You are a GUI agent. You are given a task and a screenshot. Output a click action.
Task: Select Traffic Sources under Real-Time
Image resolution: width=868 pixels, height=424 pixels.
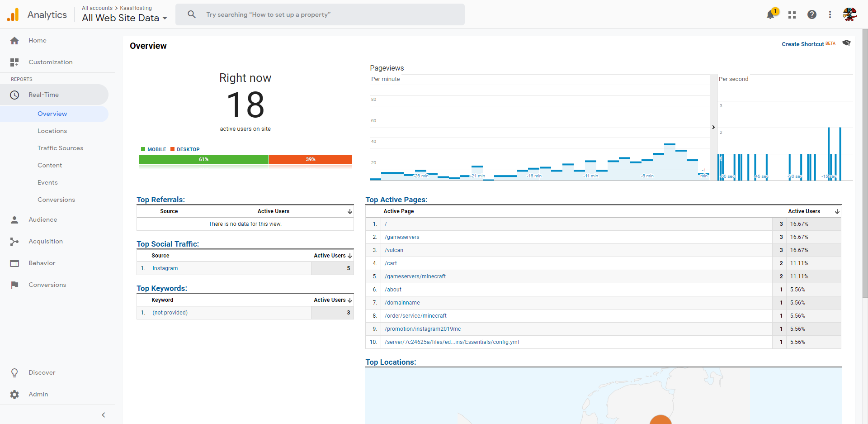tap(60, 148)
